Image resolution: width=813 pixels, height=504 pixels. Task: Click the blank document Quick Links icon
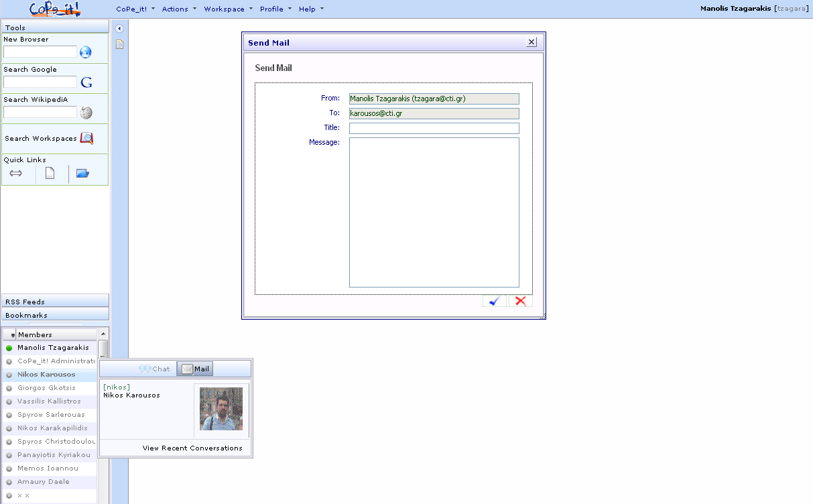pos(50,174)
